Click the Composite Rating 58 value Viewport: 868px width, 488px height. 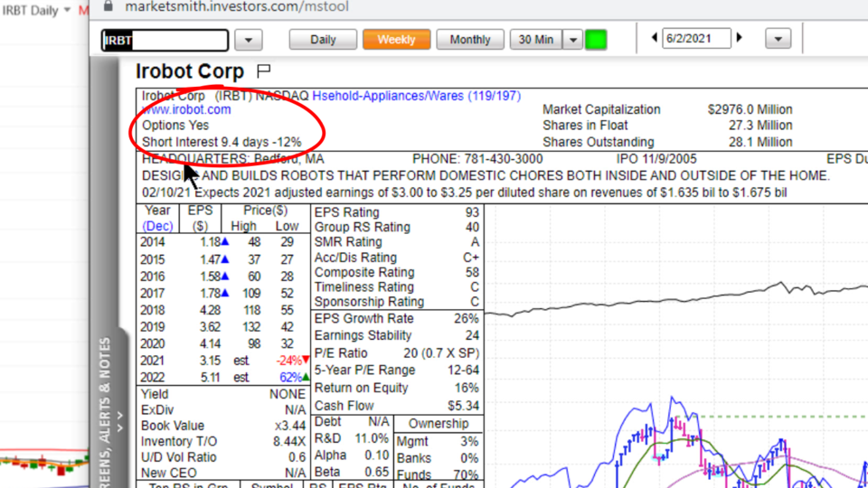(x=472, y=272)
